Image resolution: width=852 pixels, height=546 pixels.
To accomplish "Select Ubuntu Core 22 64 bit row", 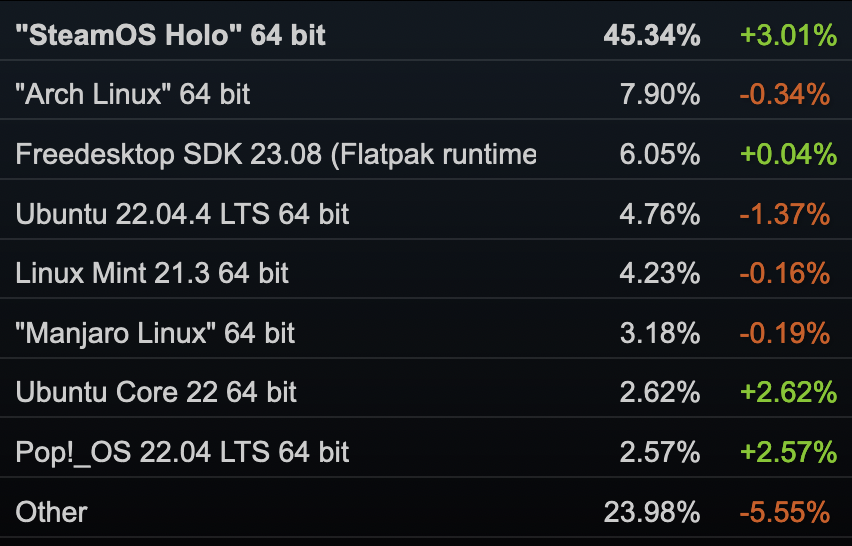I will [426, 392].
